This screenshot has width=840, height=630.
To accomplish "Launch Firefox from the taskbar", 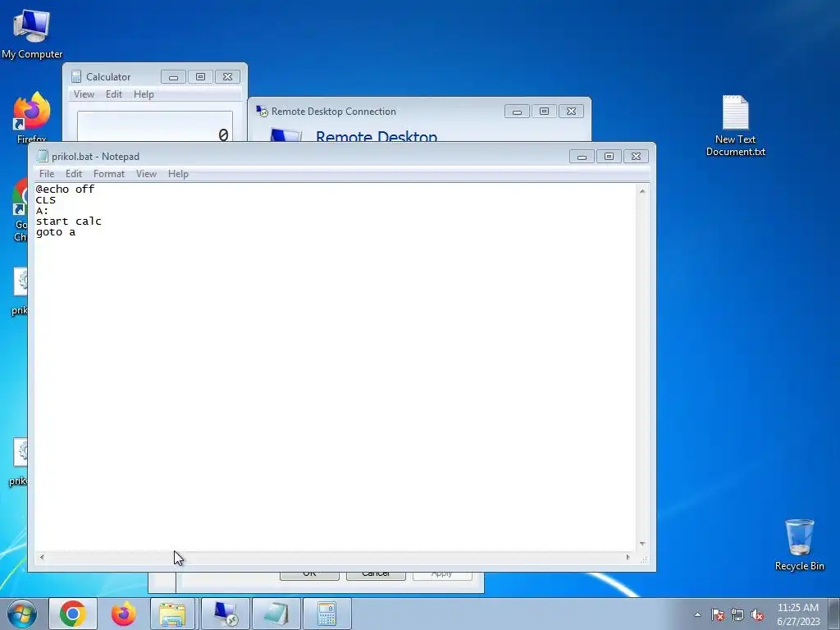I will pyautogui.click(x=124, y=614).
